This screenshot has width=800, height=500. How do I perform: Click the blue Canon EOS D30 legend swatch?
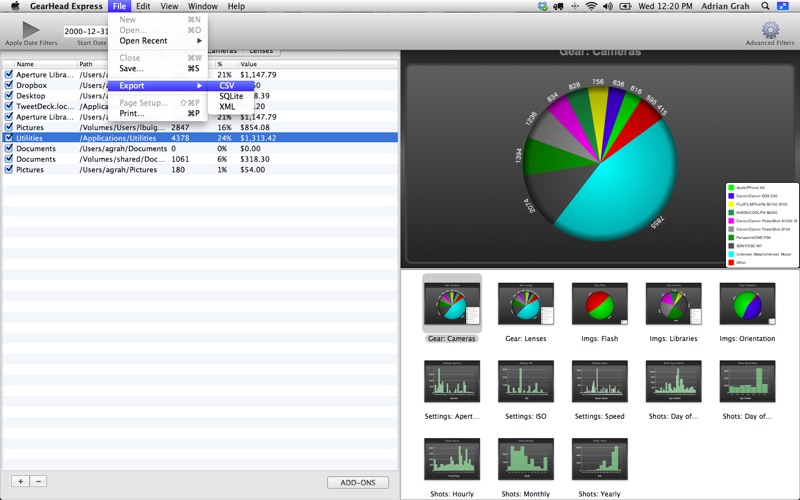[x=731, y=196]
